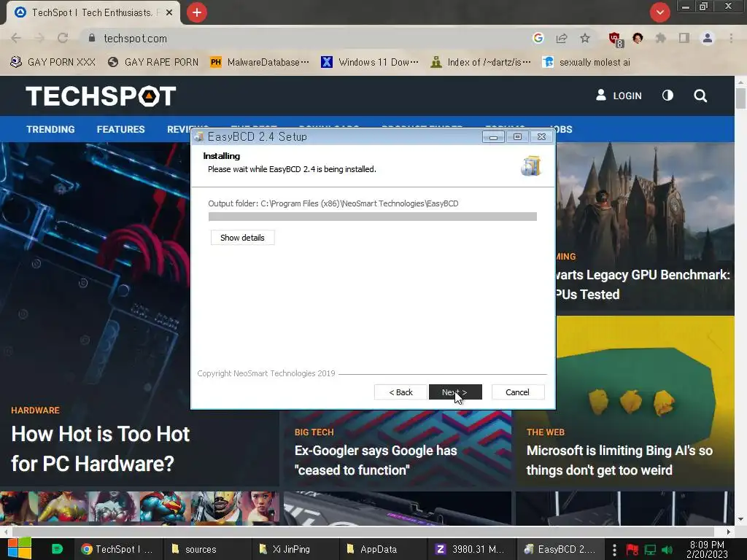Bookmark this page with the star icon
Viewport: 747px width, 560px height.
click(x=585, y=38)
